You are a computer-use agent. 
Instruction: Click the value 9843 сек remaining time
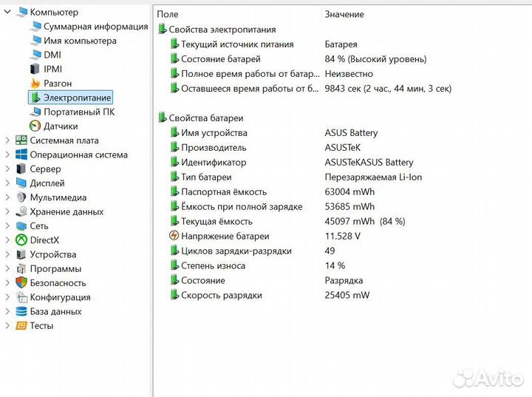coord(388,89)
